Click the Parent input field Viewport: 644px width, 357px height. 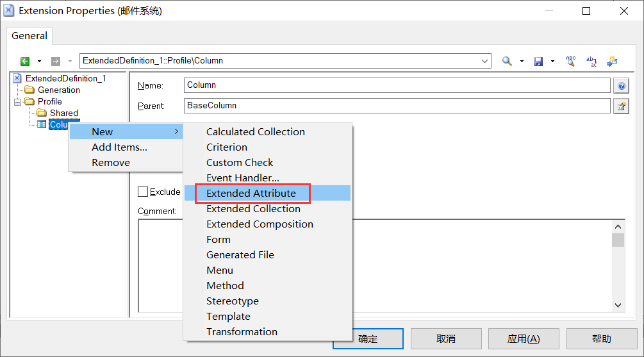click(x=397, y=106)
